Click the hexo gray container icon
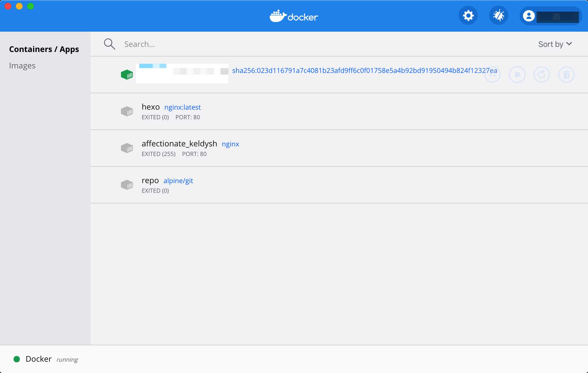588x373 pixels. pos(127,111)
